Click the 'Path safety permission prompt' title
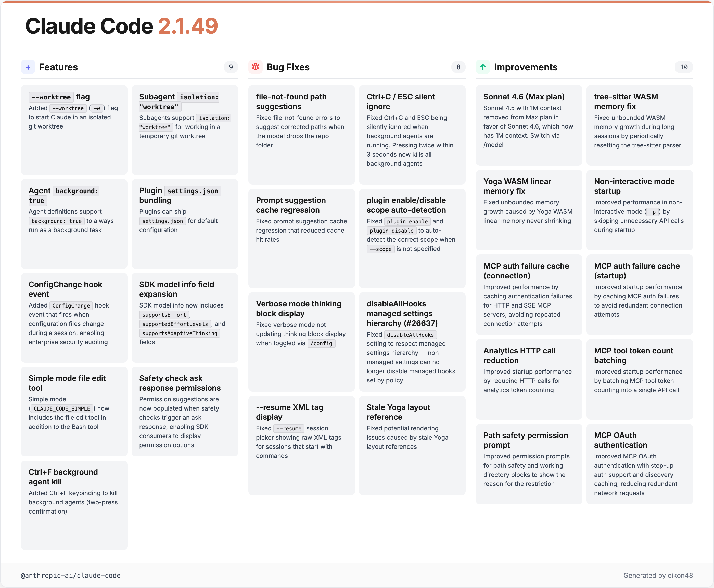The image size is (714, 588). [x=526, y=440]
